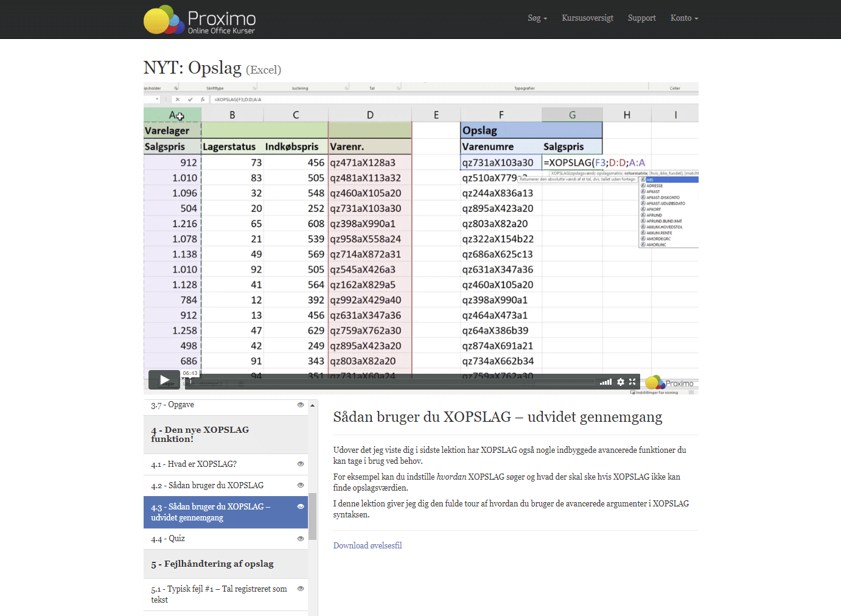Open the Kursusoversigt page

click(587, 18)
